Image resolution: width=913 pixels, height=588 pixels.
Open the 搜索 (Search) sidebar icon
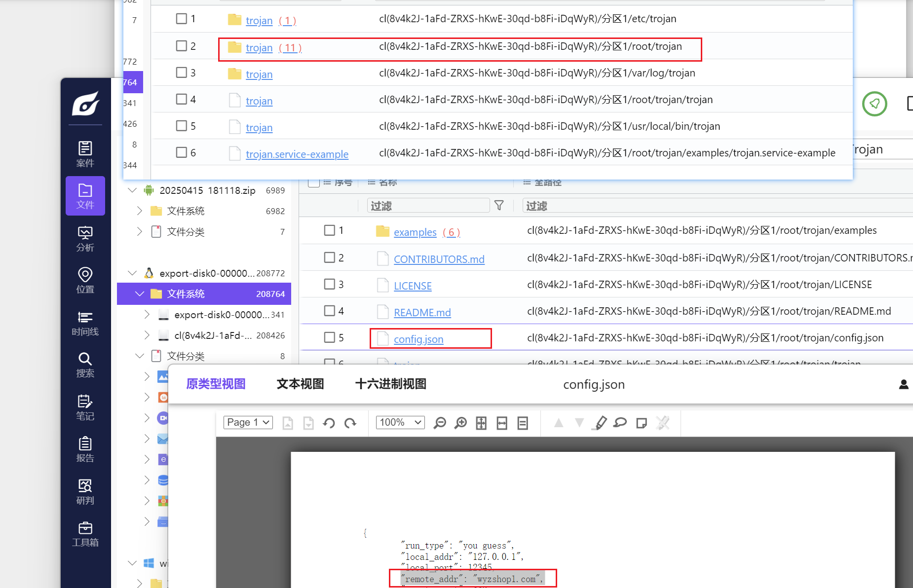click(x=85, y=365)
